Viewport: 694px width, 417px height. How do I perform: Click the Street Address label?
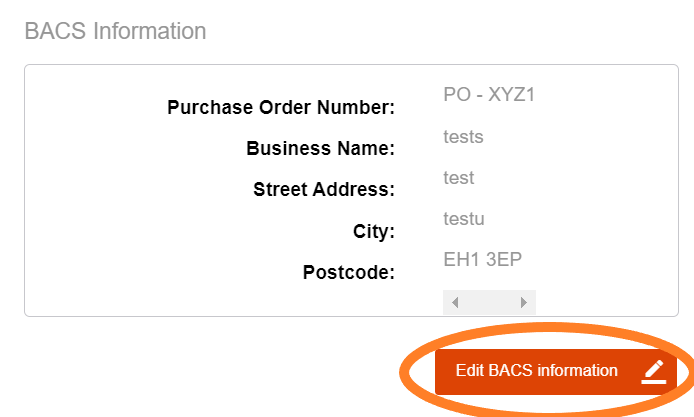coord(324,190)
